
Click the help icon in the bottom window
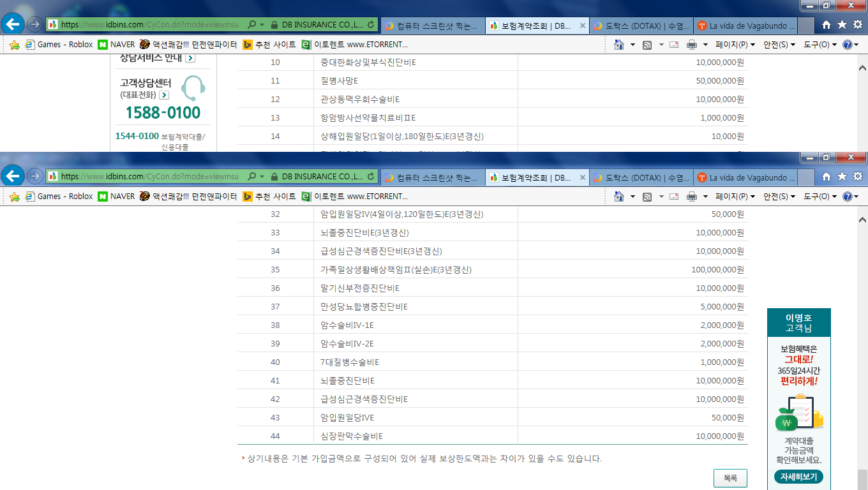(x=848, y=197)
